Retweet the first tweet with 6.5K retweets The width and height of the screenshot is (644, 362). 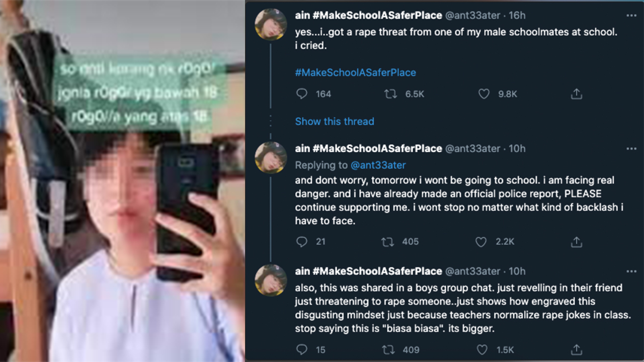(x=390, y=94)
